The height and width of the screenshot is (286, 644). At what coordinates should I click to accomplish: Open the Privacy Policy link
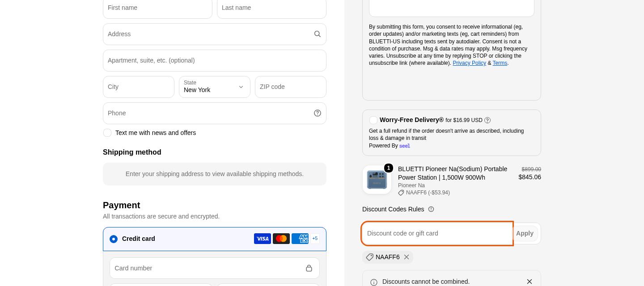(469, 63)
